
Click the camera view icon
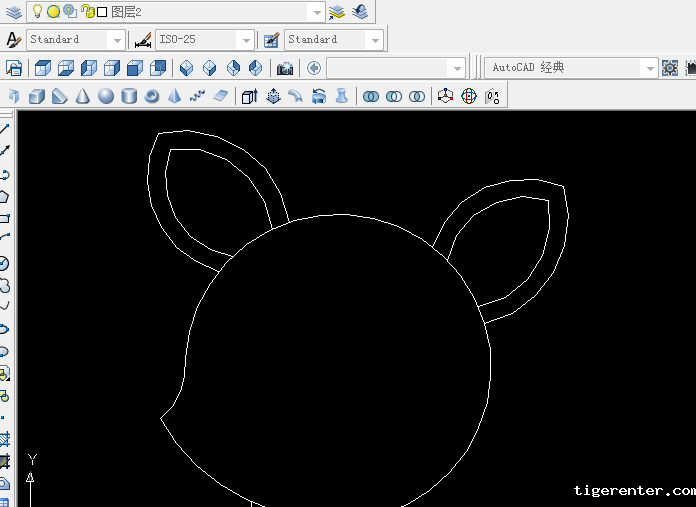click(285, 68)
